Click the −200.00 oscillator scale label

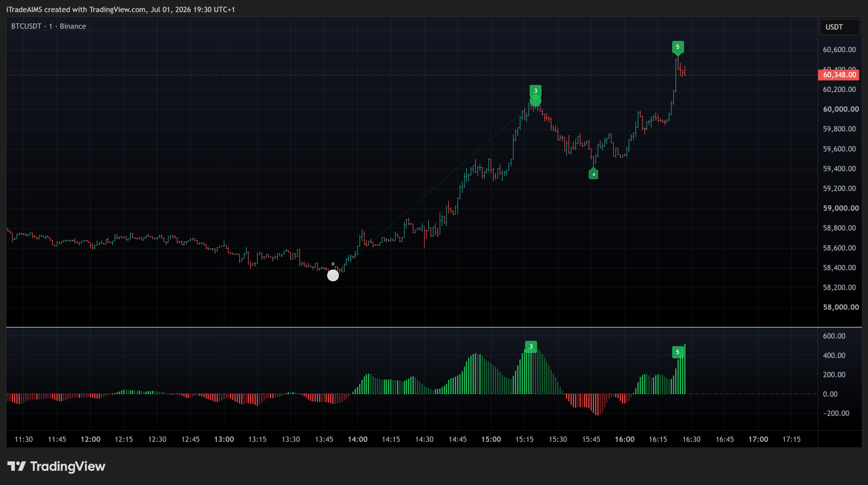click(x=836, y=413)
